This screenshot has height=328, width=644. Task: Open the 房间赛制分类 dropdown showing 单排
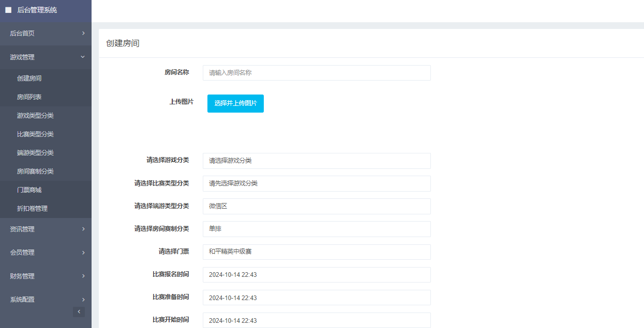(317, 229)
